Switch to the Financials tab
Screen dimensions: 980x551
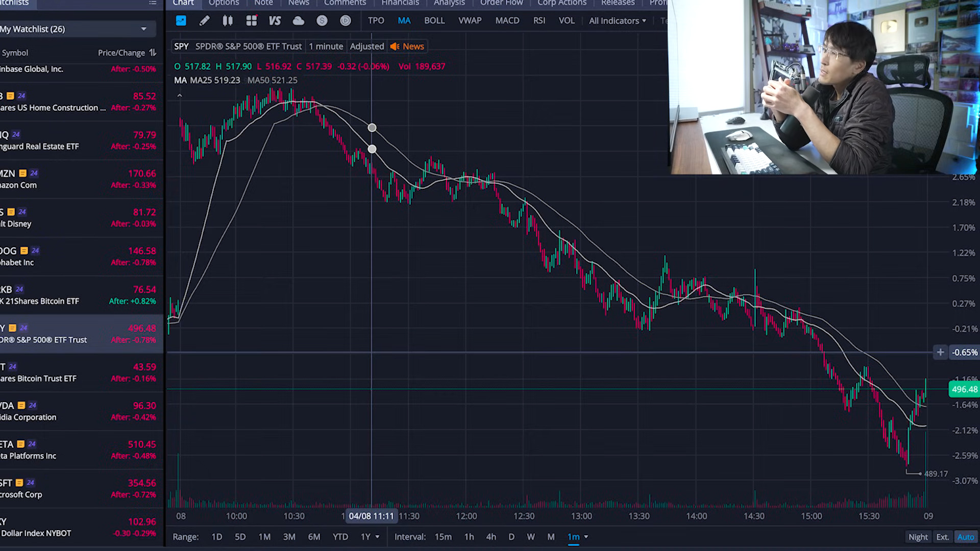(400, 3)
